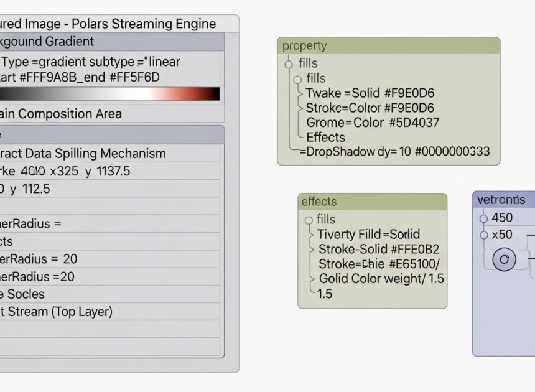The height and width of the screenshot is (392, 535).
Task: Click the fills circle icon in the effects panel
Action: (308, 219)
